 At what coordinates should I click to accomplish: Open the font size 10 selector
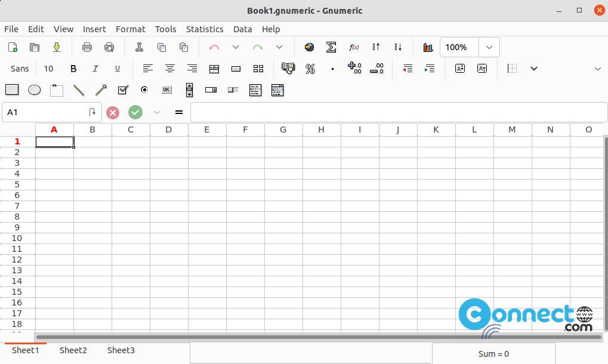pyautogui.click(x=48, y=69)
